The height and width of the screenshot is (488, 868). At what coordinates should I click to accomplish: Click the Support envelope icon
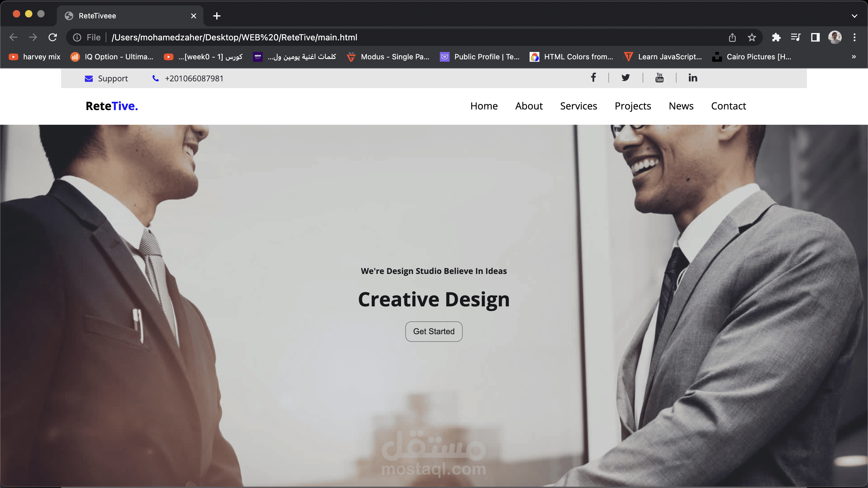click(x=89, y=78)
